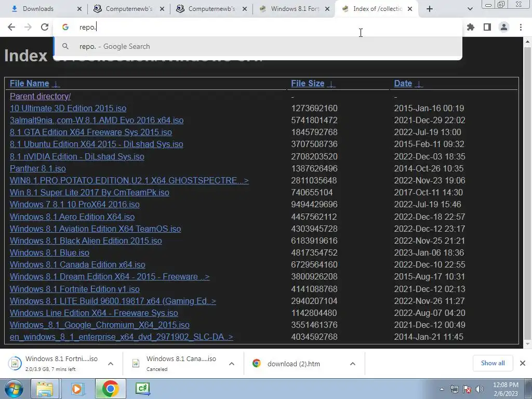This screenshot has width=532, height=399.
Task: Close the downloads shelf
Action: [x=523, y=363]
